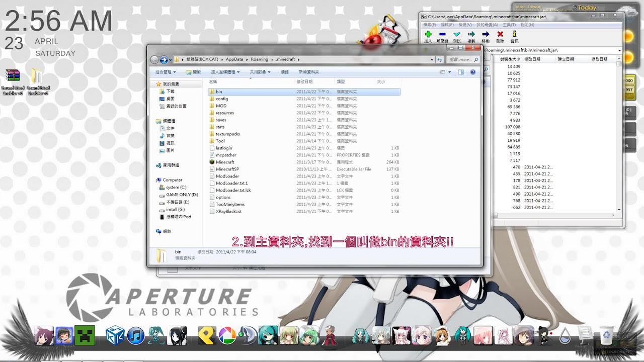The width and height of the screenshot is (644, 362).
Task: Open 下載 downloads in sidebar
Action: click(167, 92)
